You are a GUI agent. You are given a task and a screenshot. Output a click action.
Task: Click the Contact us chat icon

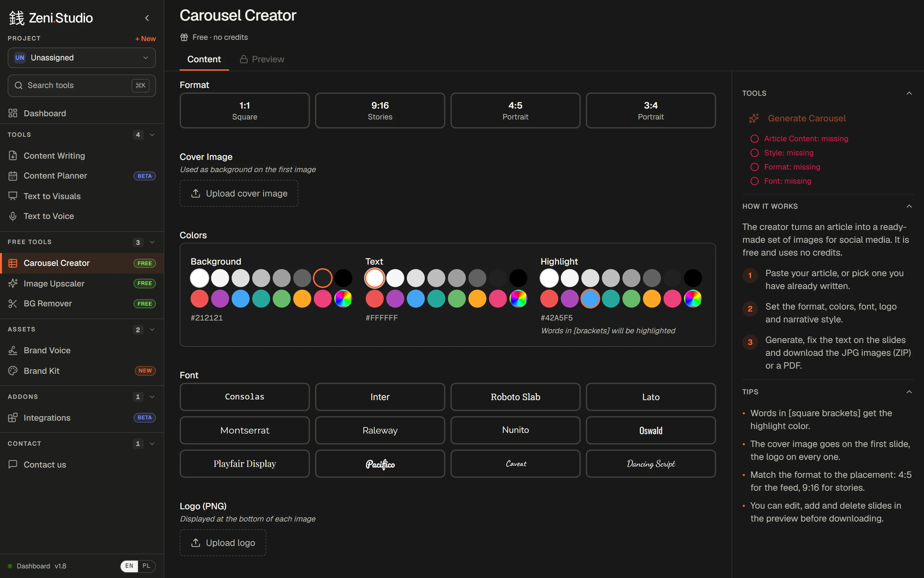[13, 464]
